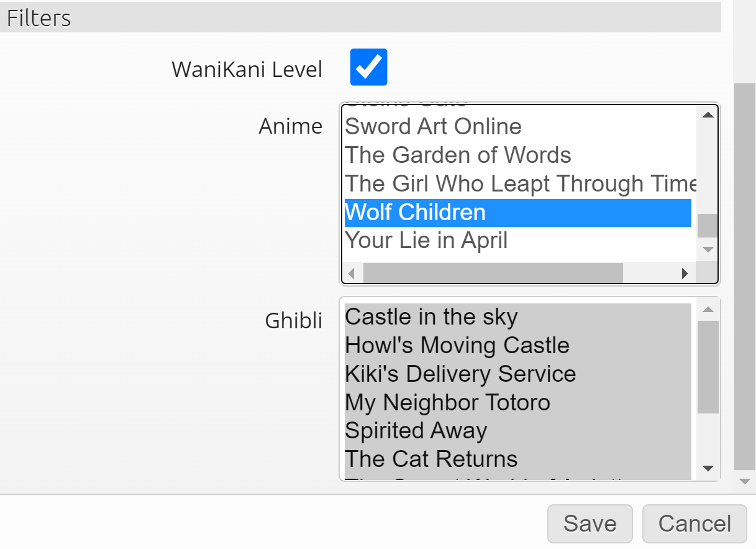Select Castle in the sky option
This screenshot has height=549, width=756.
[431, 317]
